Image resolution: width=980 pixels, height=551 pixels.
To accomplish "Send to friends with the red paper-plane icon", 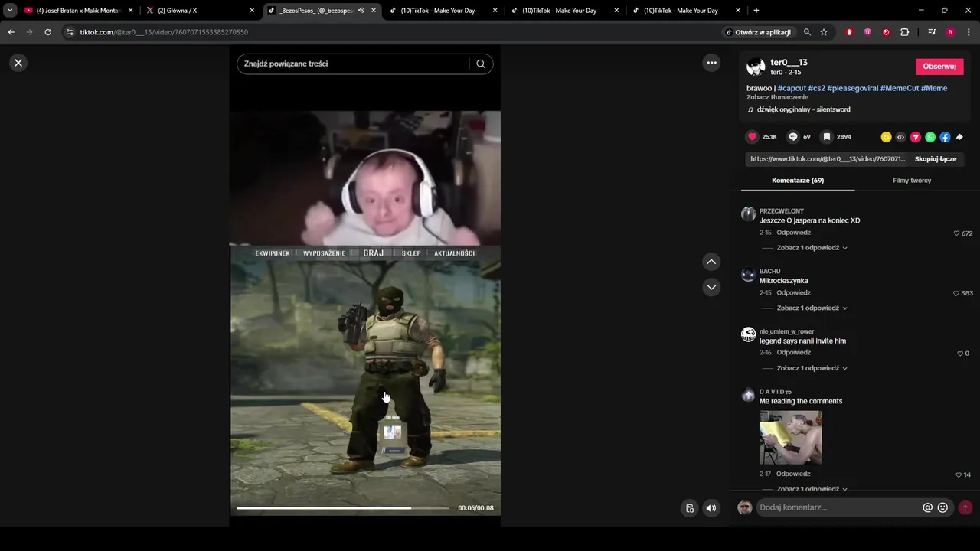I will pyautogui.click(x=915, y=137).
